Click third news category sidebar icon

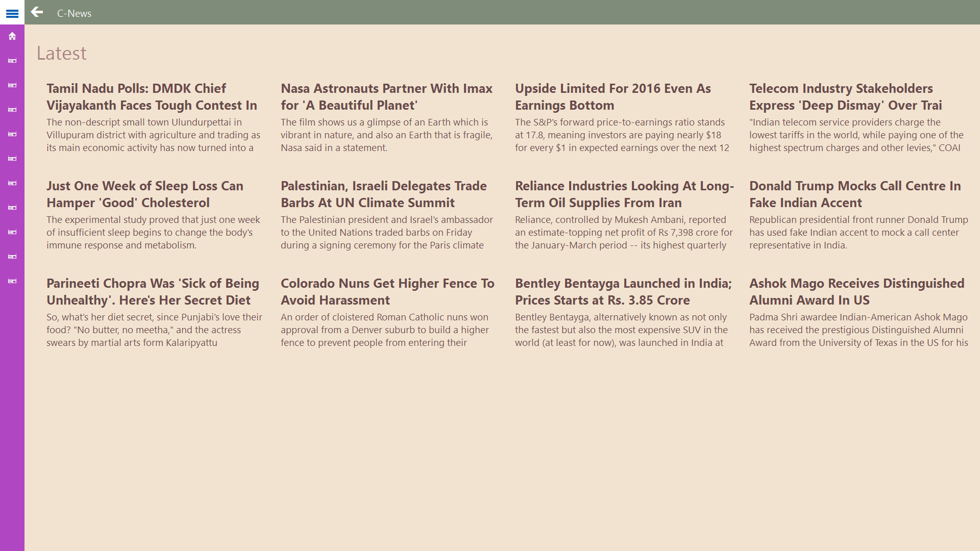pyautogui.click(x=12, y=110)
